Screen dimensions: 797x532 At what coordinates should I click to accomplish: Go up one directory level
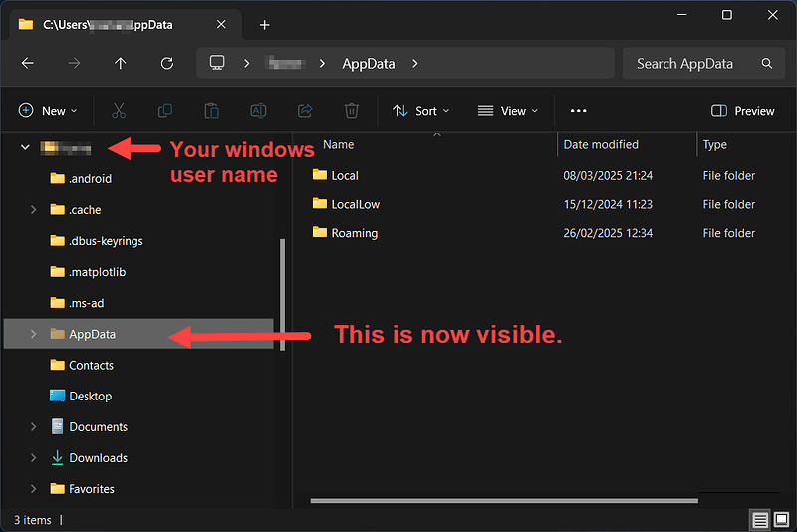tap(121, 63)
